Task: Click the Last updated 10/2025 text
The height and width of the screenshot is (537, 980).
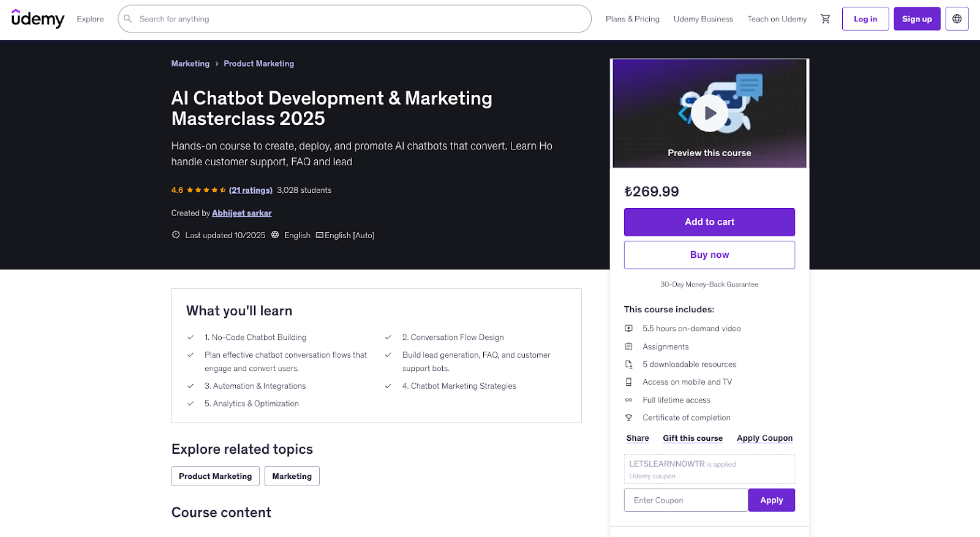Action: (225, 235)
